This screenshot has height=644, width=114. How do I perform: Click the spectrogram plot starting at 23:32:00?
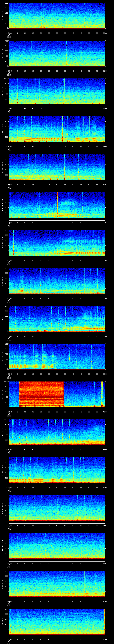[57, 129]
